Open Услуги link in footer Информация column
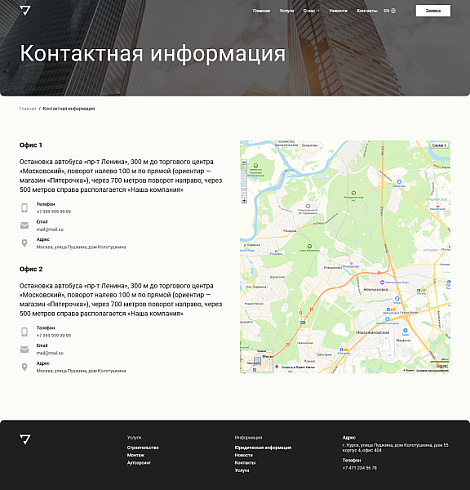470x490 pixels. (242, 470)
